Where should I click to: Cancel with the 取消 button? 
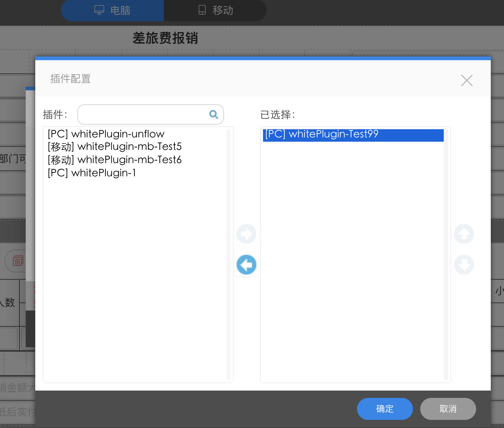[x=448, y=409]
